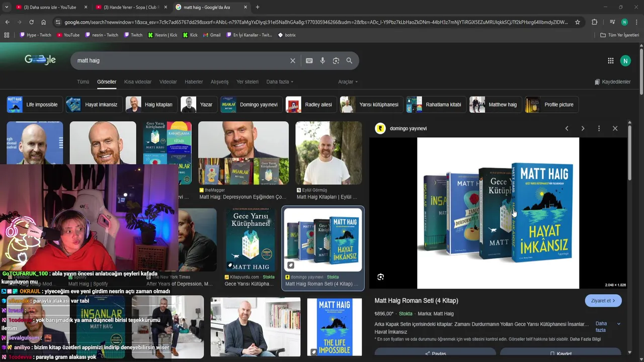This screenshot has width=644, height=362.
Task: Show next image in preview panel
Action: tap(583, 128)
